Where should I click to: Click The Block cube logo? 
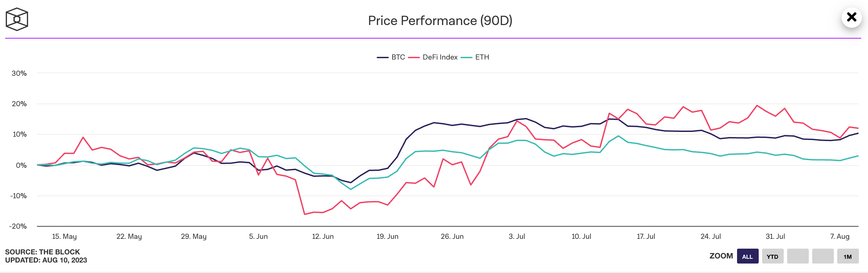coord(17,19)
